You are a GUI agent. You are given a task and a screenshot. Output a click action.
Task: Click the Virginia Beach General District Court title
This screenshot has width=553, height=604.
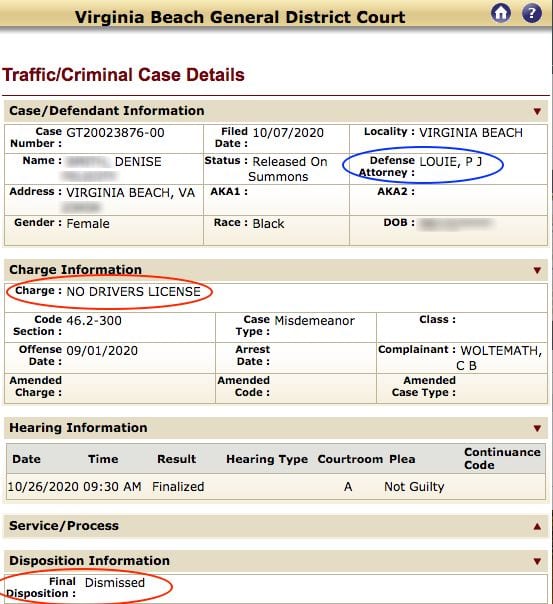(x=240, y=17)
